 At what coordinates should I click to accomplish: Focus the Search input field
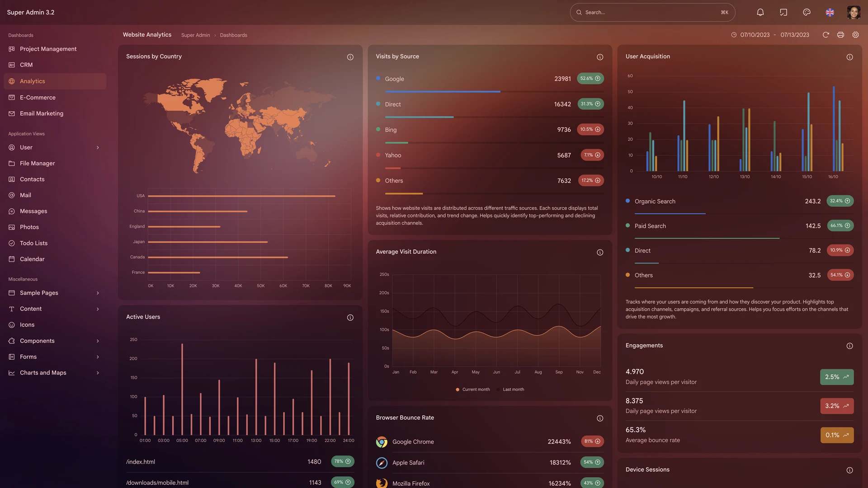click(652, 12)
